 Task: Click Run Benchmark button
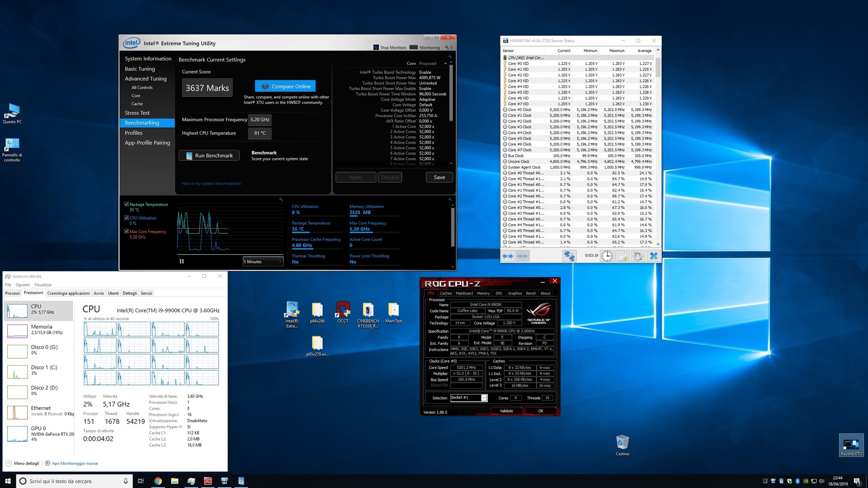click(x=209, y=155)
